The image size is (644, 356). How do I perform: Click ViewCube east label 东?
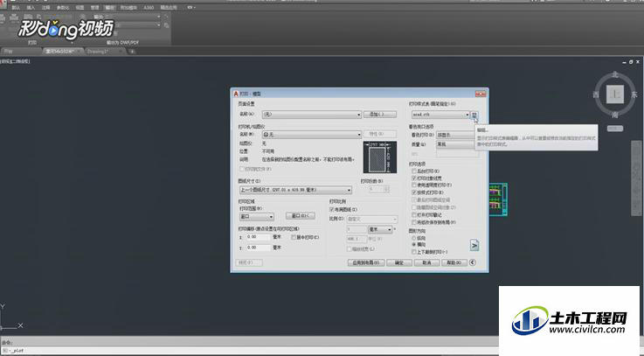pos(634,94)
